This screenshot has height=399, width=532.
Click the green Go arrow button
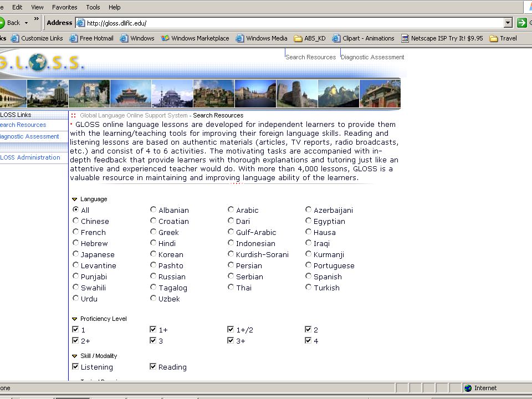click(522, 23)
